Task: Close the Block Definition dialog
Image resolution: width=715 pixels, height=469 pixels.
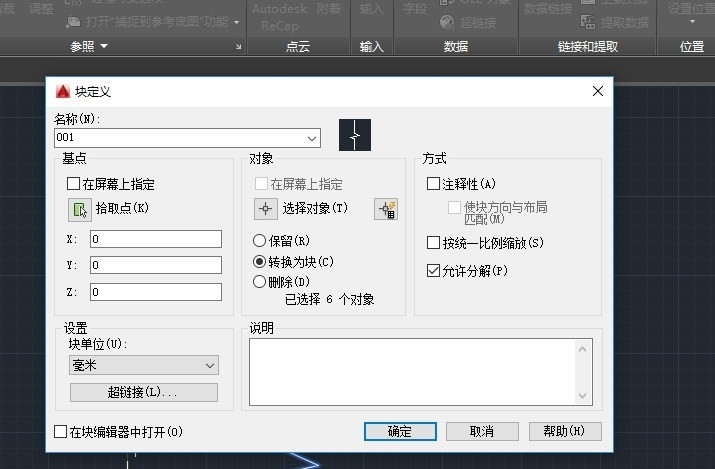Action: [x=598, y=91]
